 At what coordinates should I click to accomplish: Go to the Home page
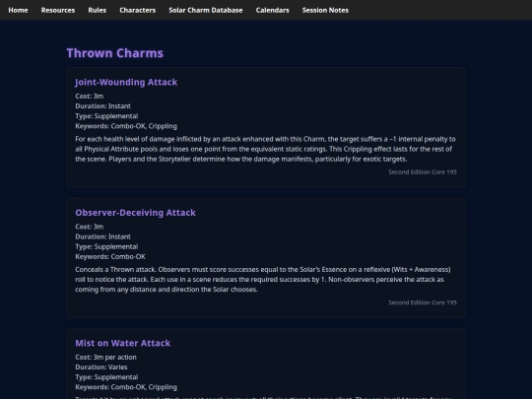pyautogui.click(x=18, y=10)
